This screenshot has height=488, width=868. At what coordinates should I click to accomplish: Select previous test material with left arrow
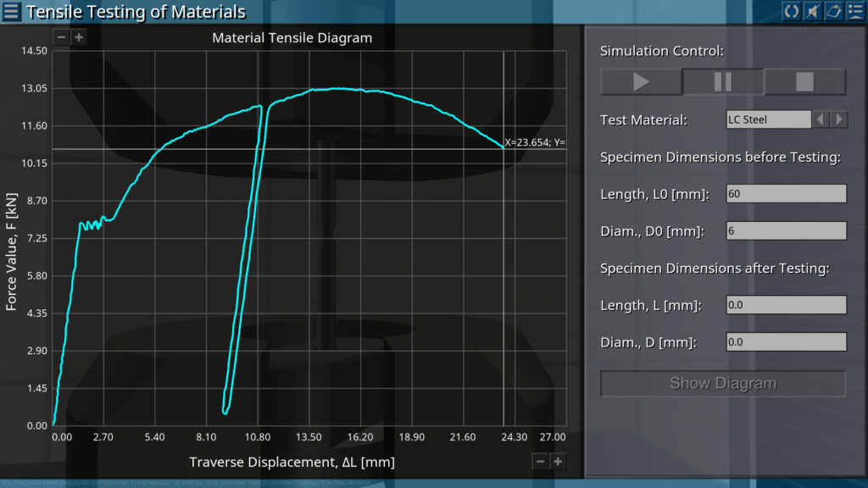tap(821, 119)
